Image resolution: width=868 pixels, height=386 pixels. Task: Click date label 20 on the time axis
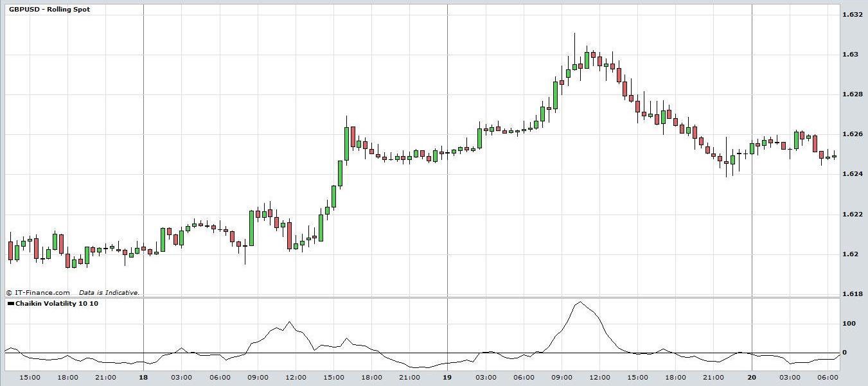point(752,378)
